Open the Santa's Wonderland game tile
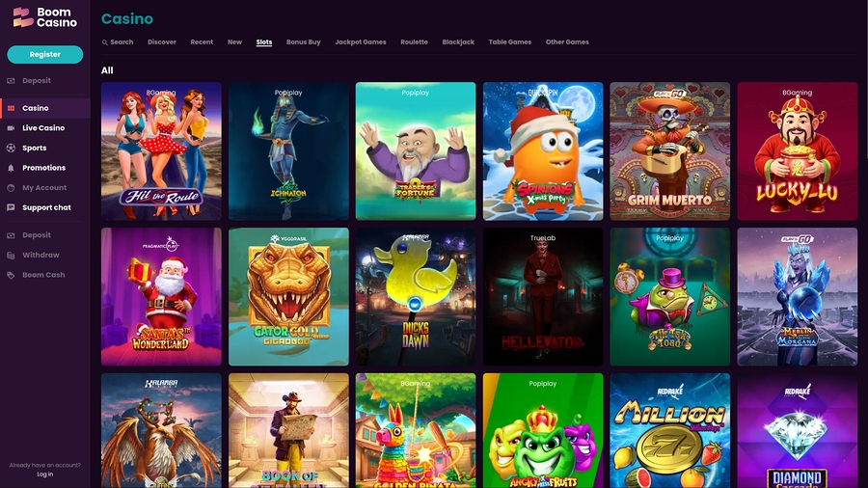868x488 pixels. point(161,297)
